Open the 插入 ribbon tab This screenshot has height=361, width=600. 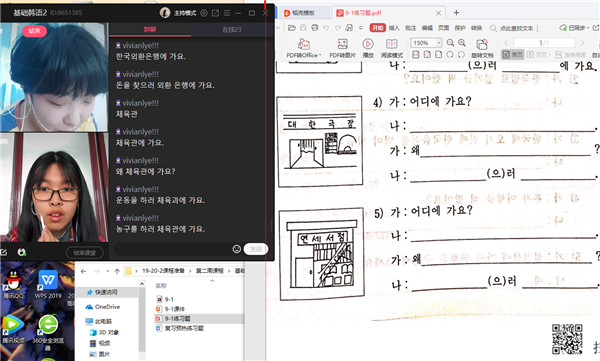[x=394, y=28]
